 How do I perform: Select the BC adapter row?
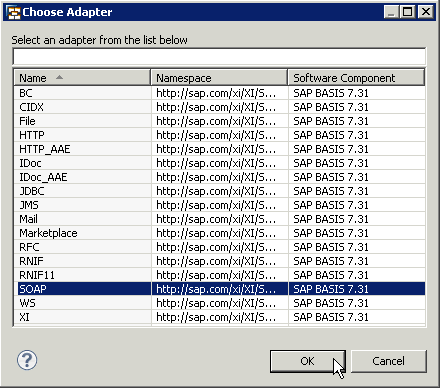tap(219, 93)
